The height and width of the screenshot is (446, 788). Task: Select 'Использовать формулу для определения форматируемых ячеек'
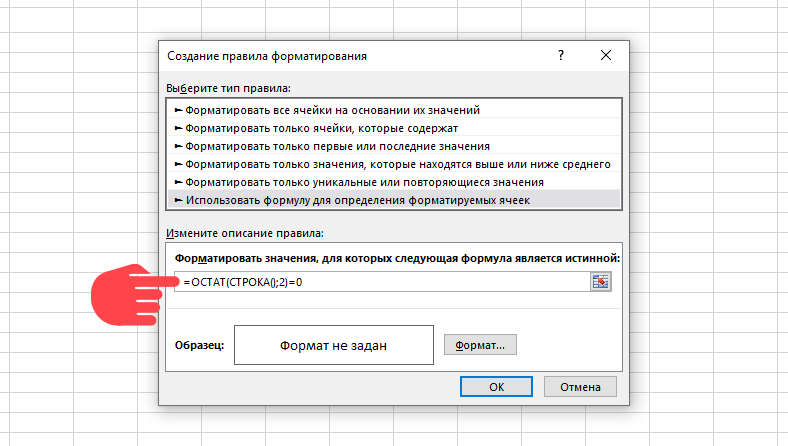click(x=394, y=200)
